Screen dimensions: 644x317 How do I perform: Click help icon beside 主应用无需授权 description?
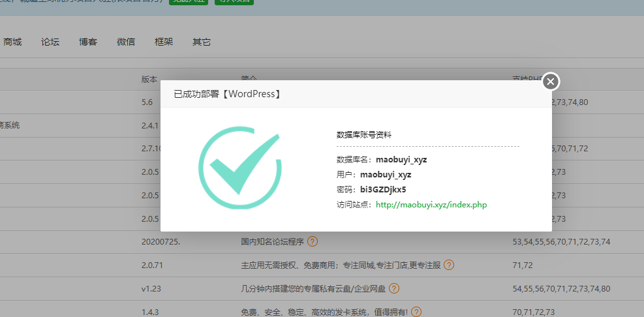449,265
